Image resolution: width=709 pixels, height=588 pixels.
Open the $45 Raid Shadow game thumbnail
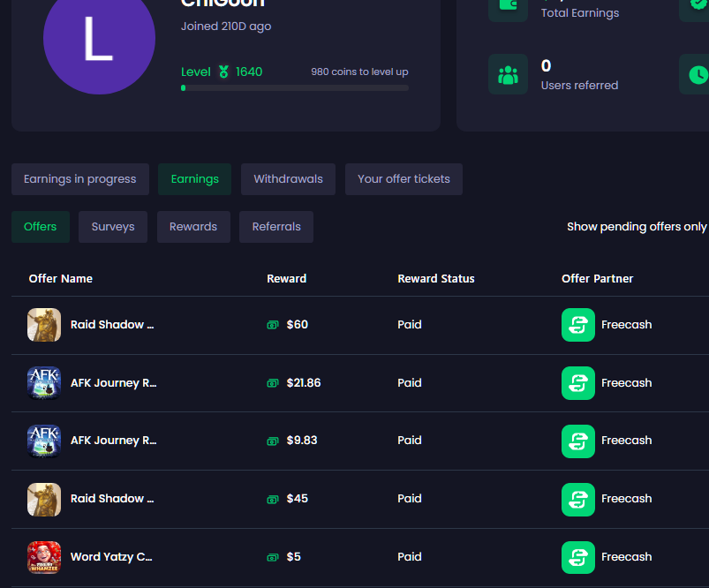tap(44, 500)
